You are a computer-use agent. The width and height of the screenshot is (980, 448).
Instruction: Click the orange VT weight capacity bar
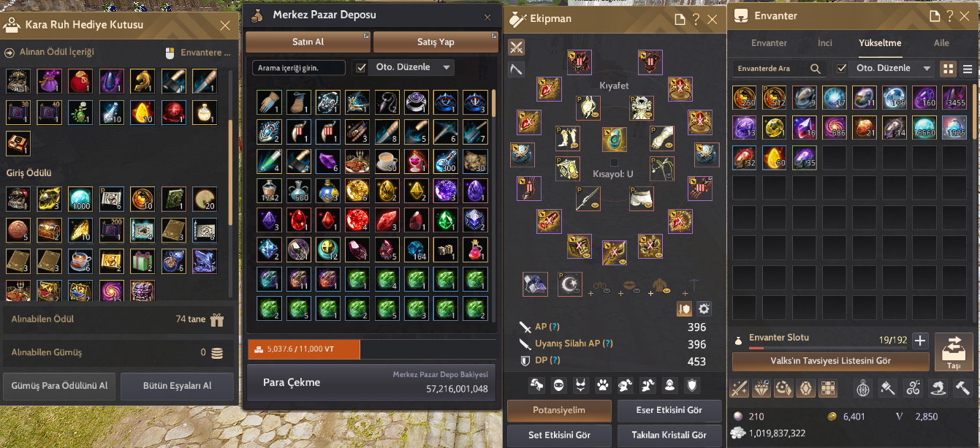[304, 349]
